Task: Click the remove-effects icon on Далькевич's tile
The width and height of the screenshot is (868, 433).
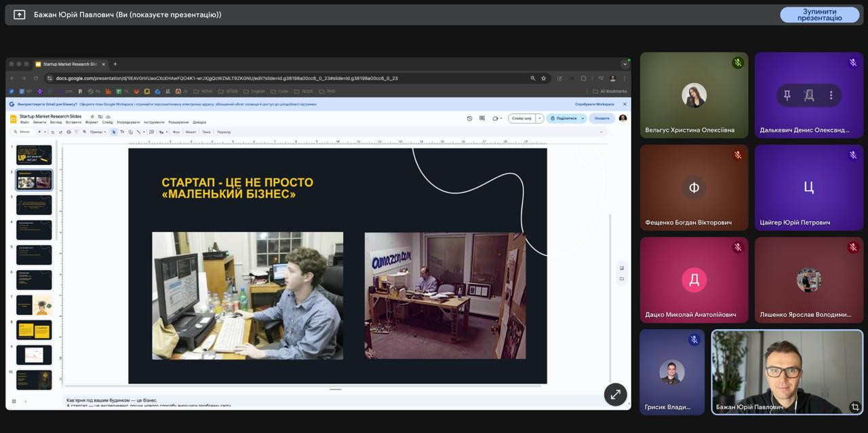Action: 809,96
